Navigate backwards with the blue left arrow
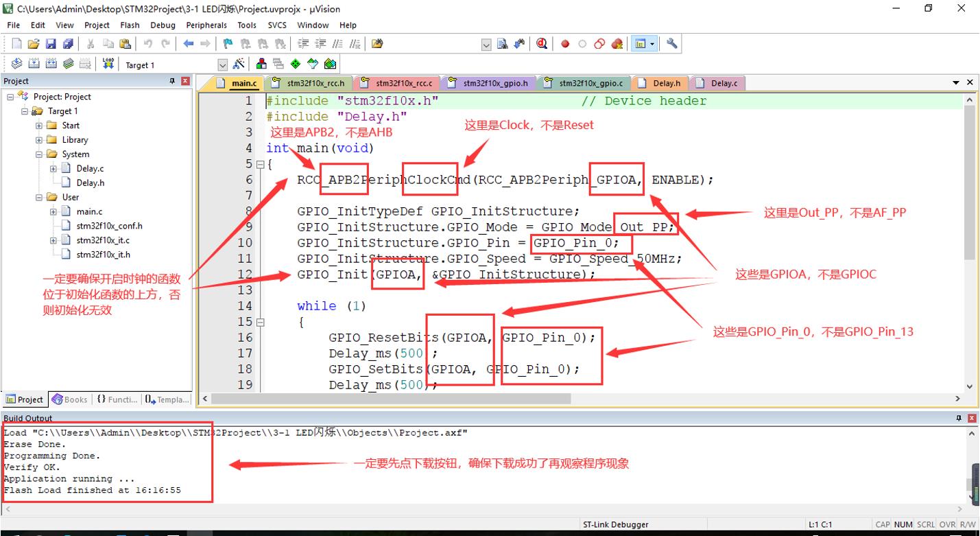The height and width of the screenshot is (536, 980). tap(189, 44)
